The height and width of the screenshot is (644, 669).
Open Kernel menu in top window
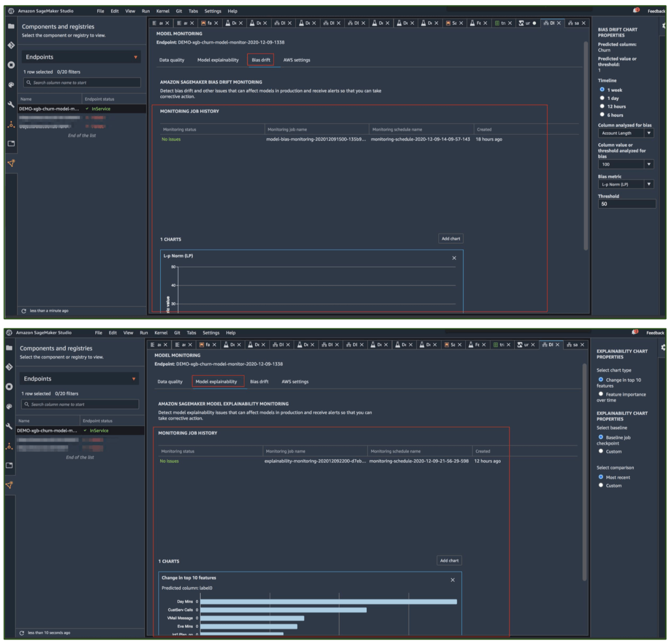coord(163,11)
